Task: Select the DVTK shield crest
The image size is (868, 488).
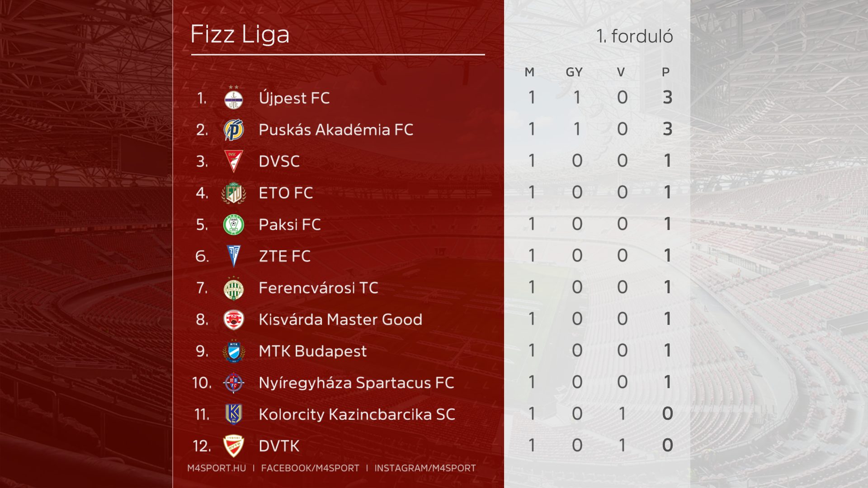Action: tap(233, 446)
